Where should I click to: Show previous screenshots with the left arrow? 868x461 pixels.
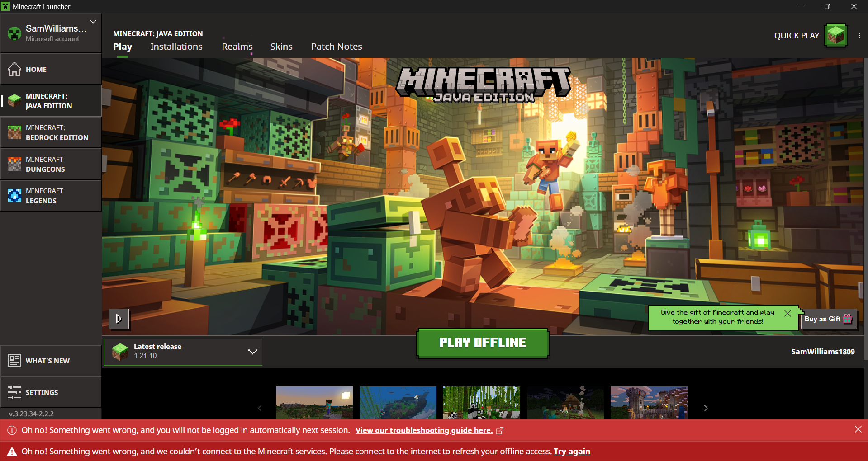260,408
